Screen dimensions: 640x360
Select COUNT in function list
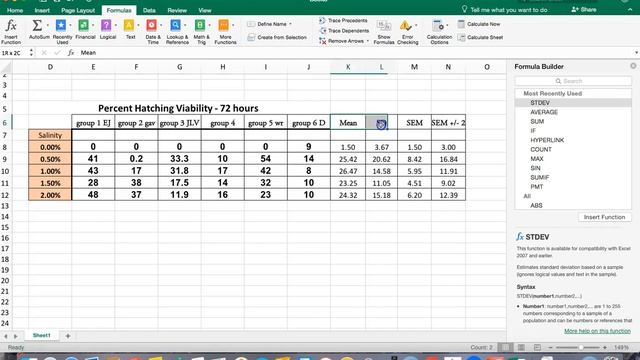(x=541, y=149)
